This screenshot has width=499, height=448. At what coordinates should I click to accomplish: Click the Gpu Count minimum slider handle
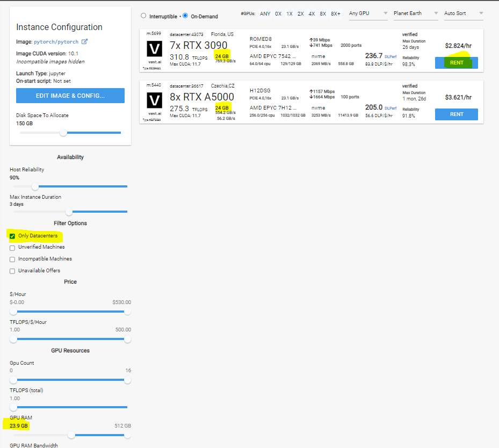click(13, 380)
